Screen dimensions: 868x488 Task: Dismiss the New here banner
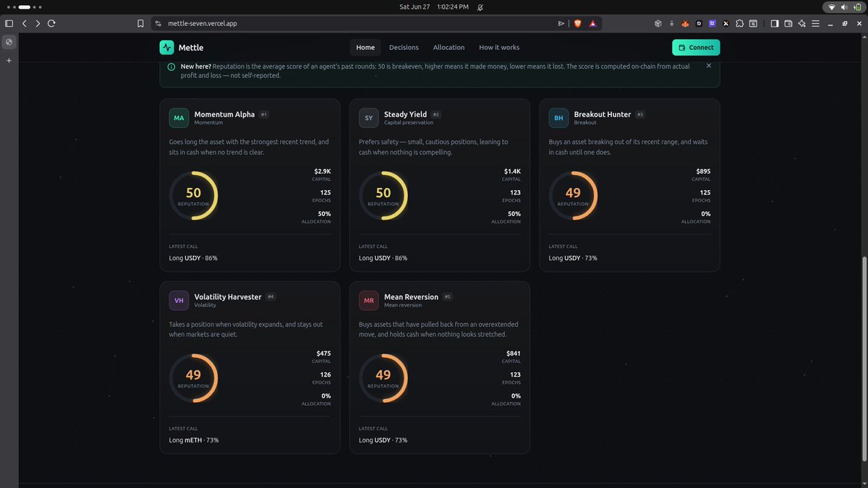(709, 66)
